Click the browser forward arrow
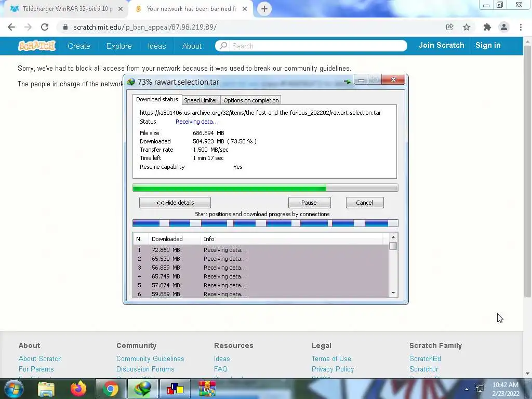Viewport: 532px width, 399px height. click(28, 27)
